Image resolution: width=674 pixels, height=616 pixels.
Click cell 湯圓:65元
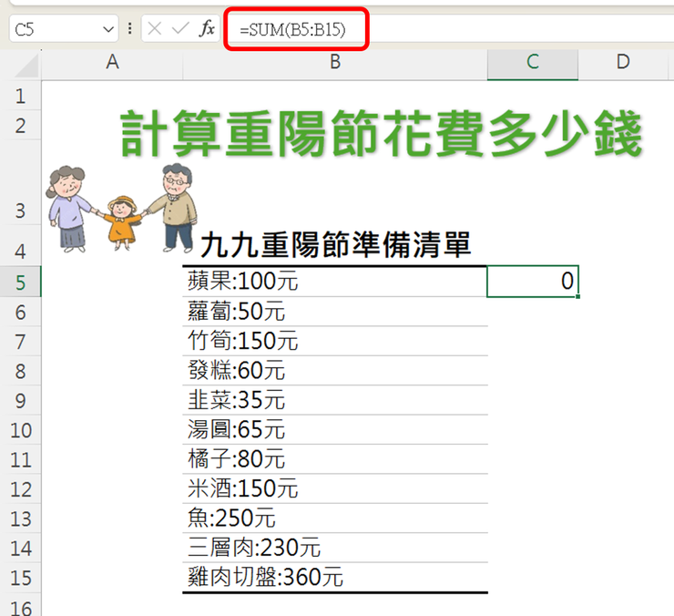tap(335, 430)
